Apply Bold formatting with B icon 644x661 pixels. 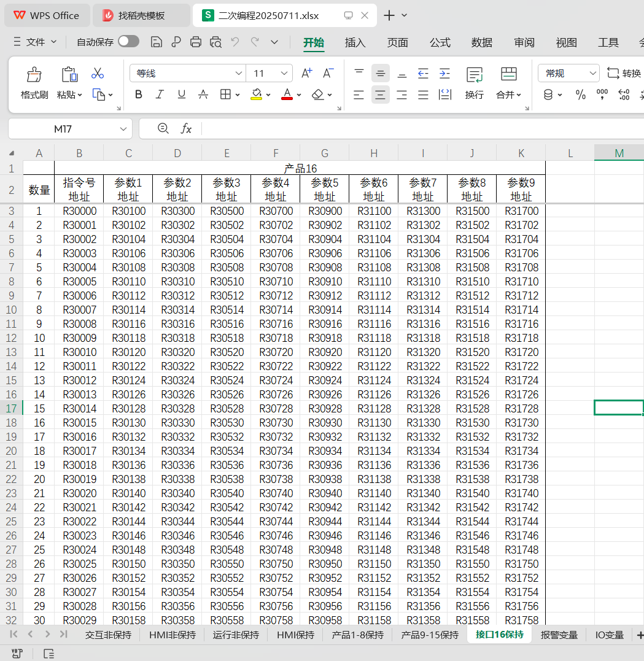tap(139, 95)
